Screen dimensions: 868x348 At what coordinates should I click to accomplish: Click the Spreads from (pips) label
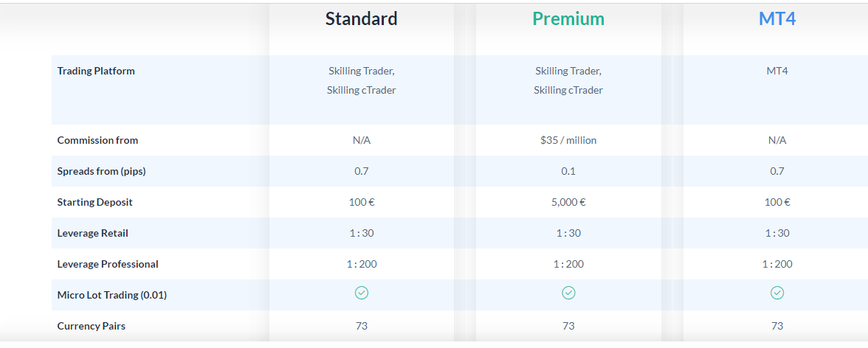(101, 172)
